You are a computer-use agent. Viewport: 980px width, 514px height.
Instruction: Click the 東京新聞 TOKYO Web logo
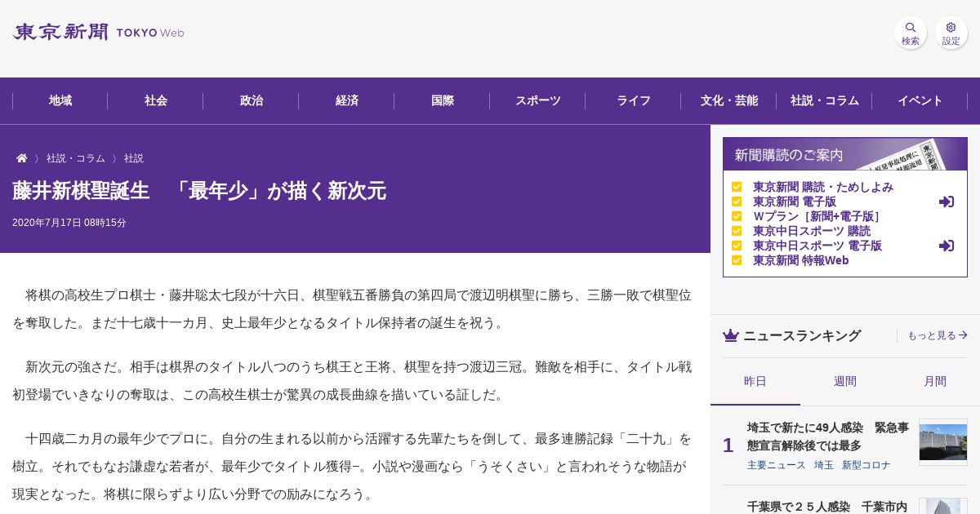(98, 33)
